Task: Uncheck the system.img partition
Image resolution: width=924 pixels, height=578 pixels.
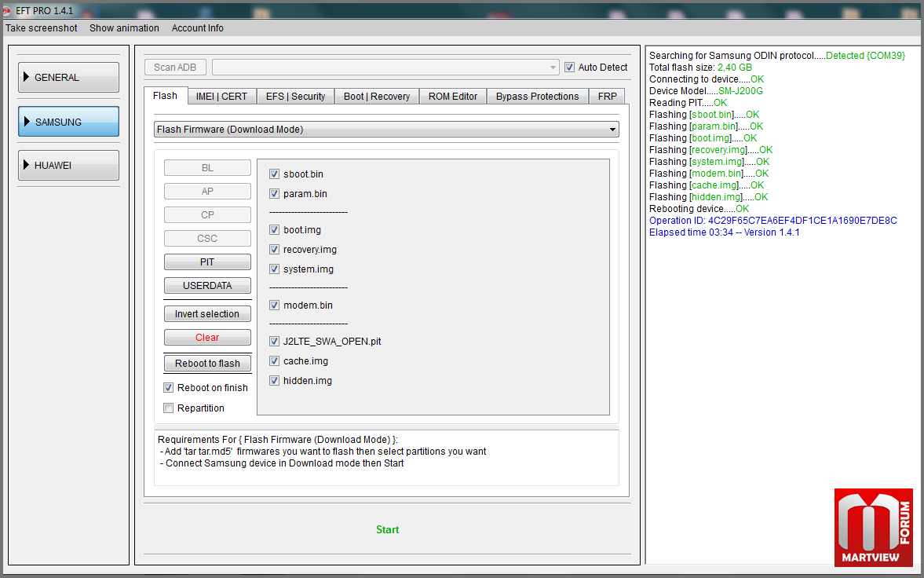Action: click(274, 269)
